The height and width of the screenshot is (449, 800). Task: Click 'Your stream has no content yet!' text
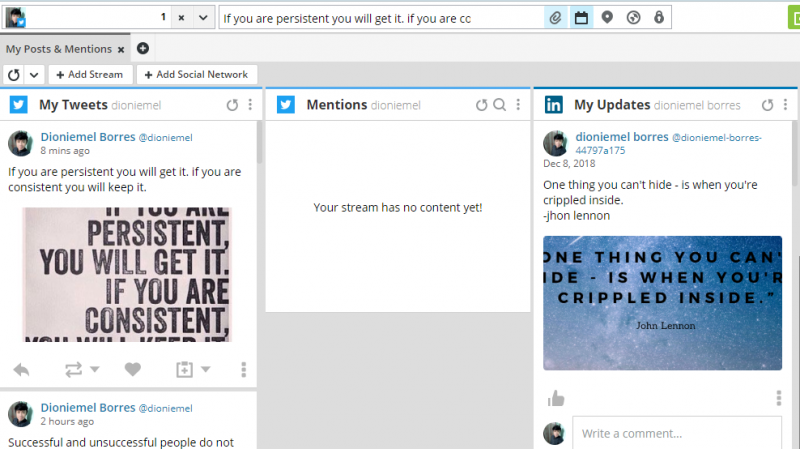tap(397, 208)
